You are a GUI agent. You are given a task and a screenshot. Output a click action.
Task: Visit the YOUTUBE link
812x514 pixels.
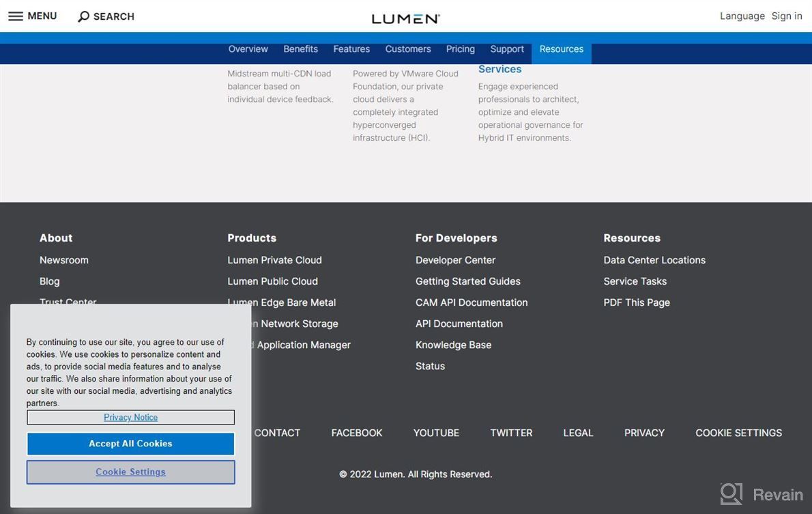point(436,433)
